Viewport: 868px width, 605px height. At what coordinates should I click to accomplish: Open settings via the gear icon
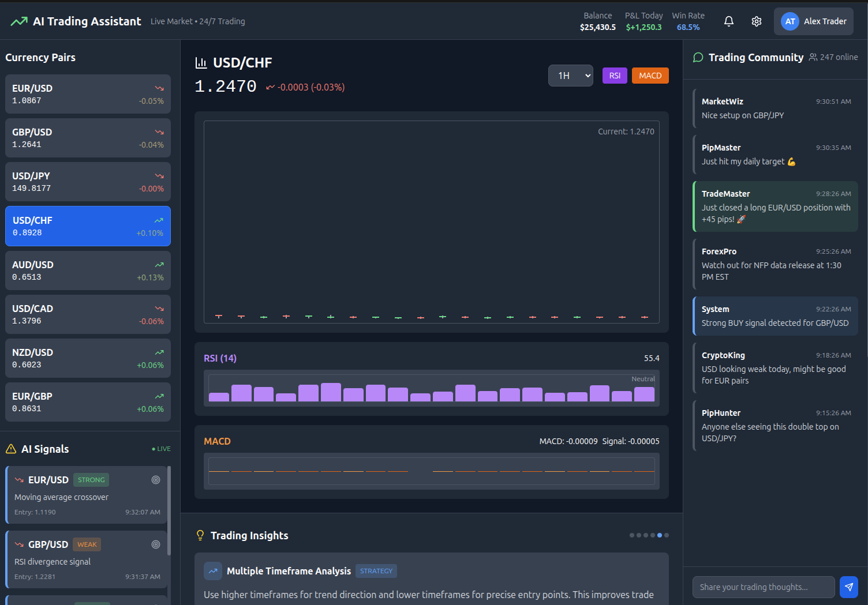coord(757,21)
